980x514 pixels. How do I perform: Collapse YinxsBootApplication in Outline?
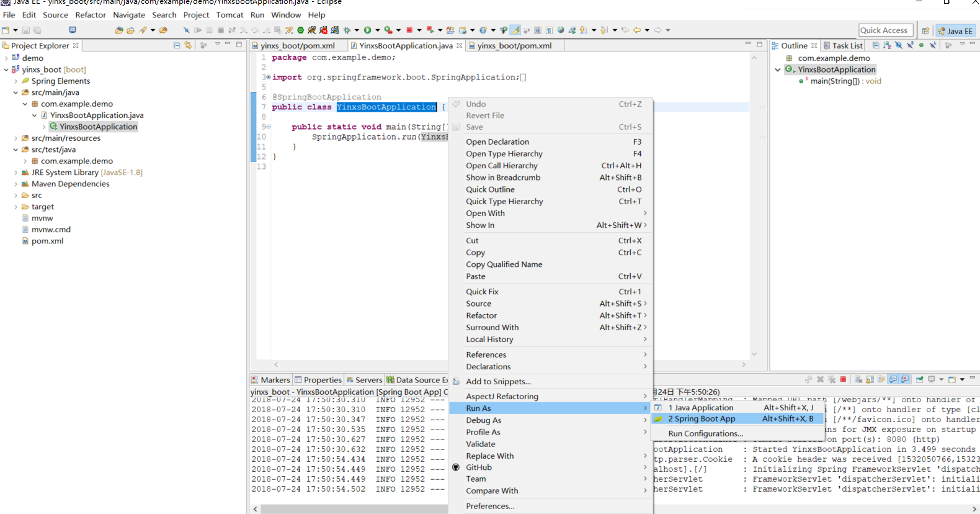tap(778, 70)
